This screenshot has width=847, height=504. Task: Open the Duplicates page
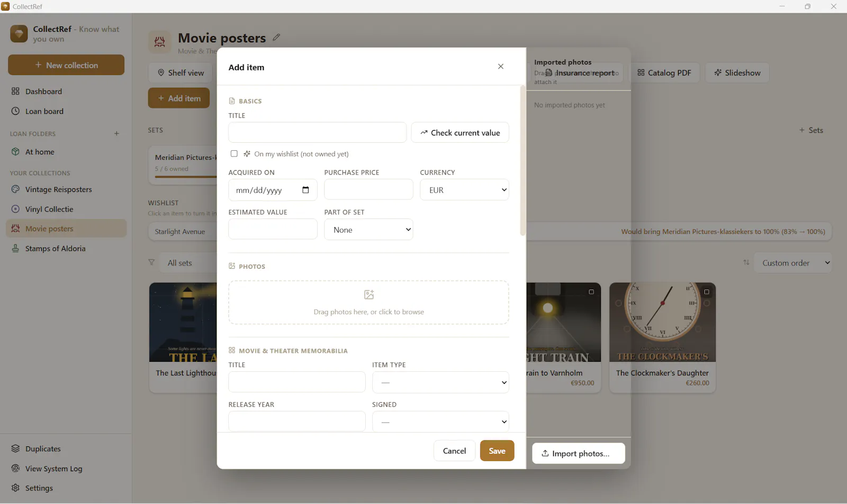pyautogui.click(x=66, y=449)
